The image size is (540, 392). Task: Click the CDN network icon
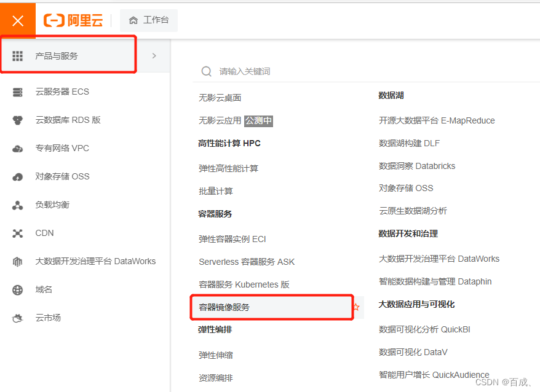click(x=18, y=233)
